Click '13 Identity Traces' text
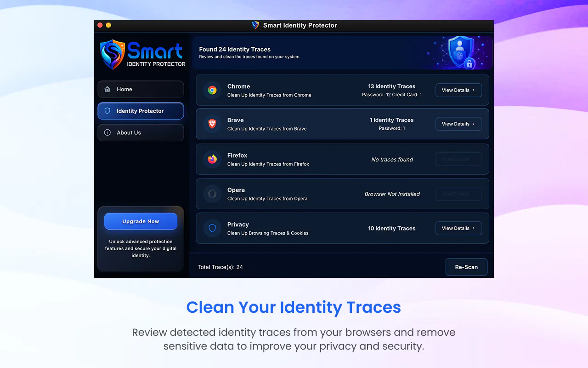The width and height of the screenshot is (588, 368). pos(392,86)
